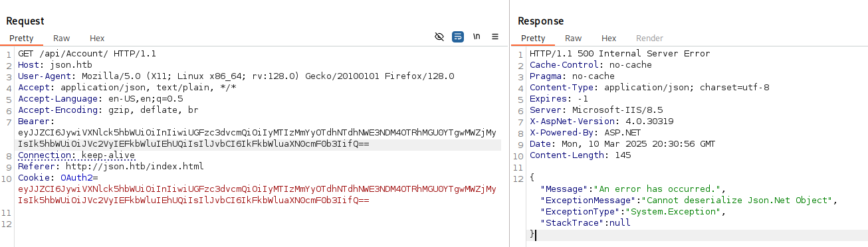Switch to the Request Hex tab

pyautogui.click(x=97, y=39)
